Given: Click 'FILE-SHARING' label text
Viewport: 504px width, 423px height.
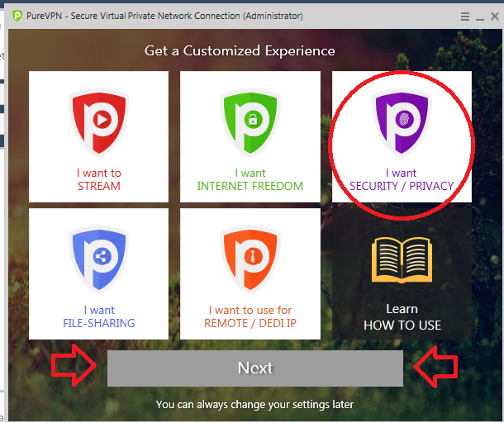Looking at the screenshot, I should pos(98,323).
